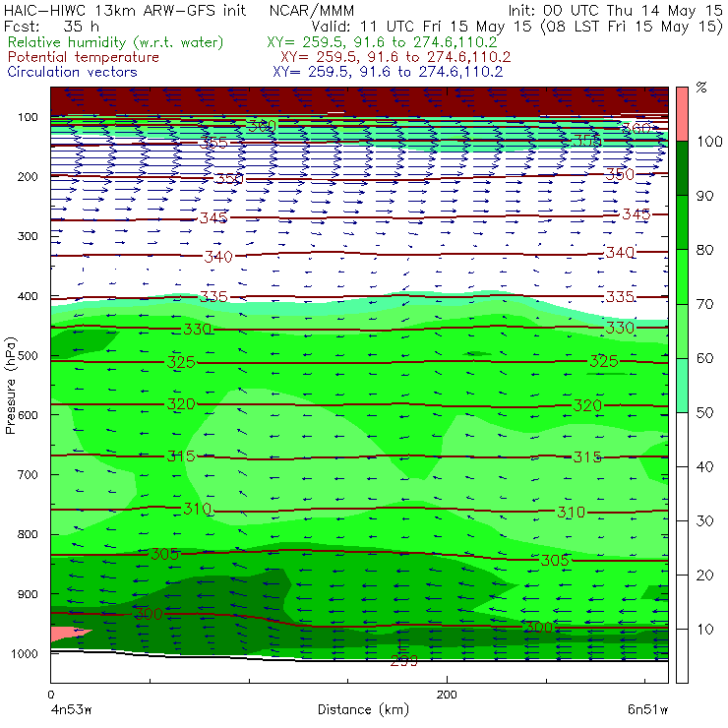Image resolution: width=728 pixels, height=728 pixels.
Task: Click the '6n51w' end coordinate label
Action: (x=647, y=710)
